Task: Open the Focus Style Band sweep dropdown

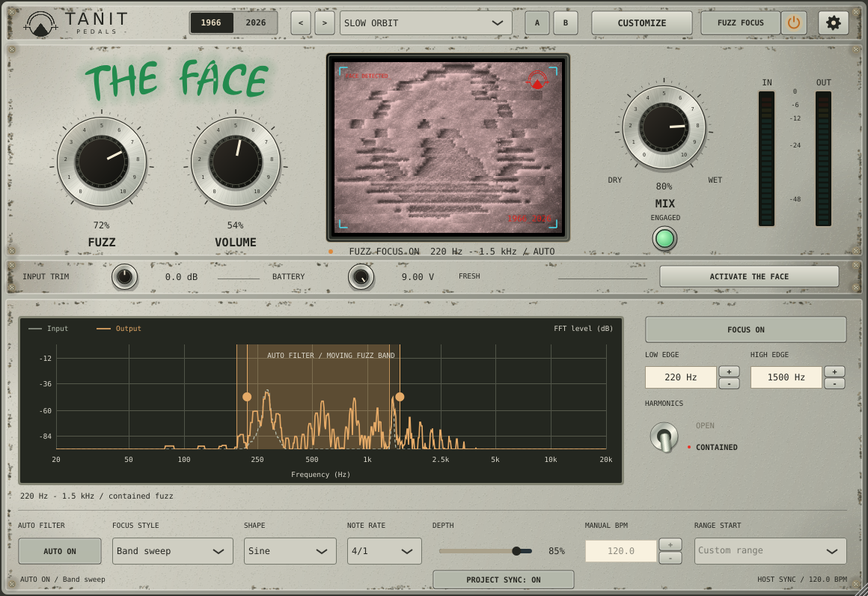Action: [x=173, y=551]
